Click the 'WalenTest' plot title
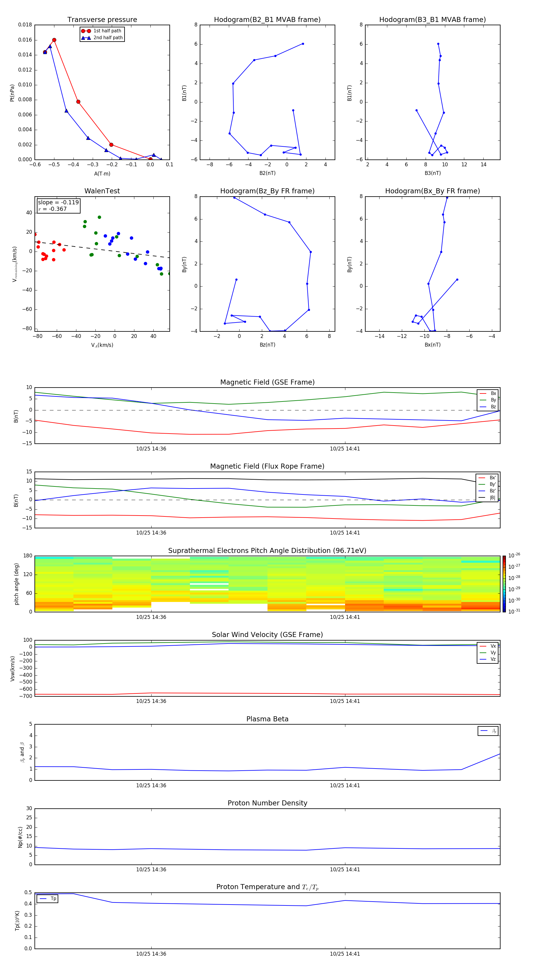Image resolution: width=535 pixels, height=980 pixels. [x=102, y=191]
